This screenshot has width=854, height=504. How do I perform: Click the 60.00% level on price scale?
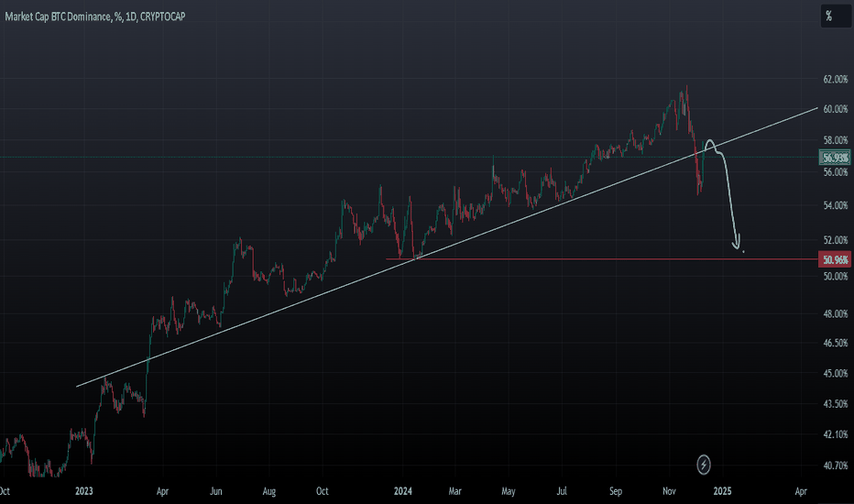tap(835, 109)
